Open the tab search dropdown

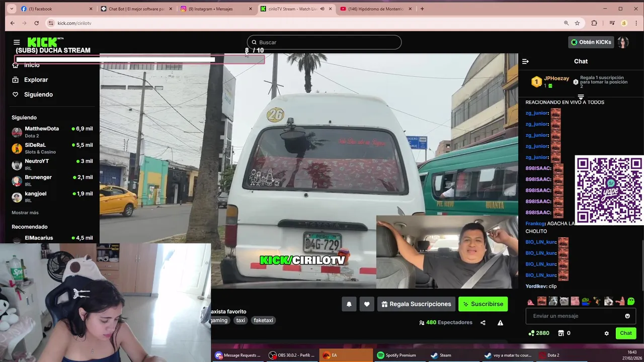coord(12,9)
